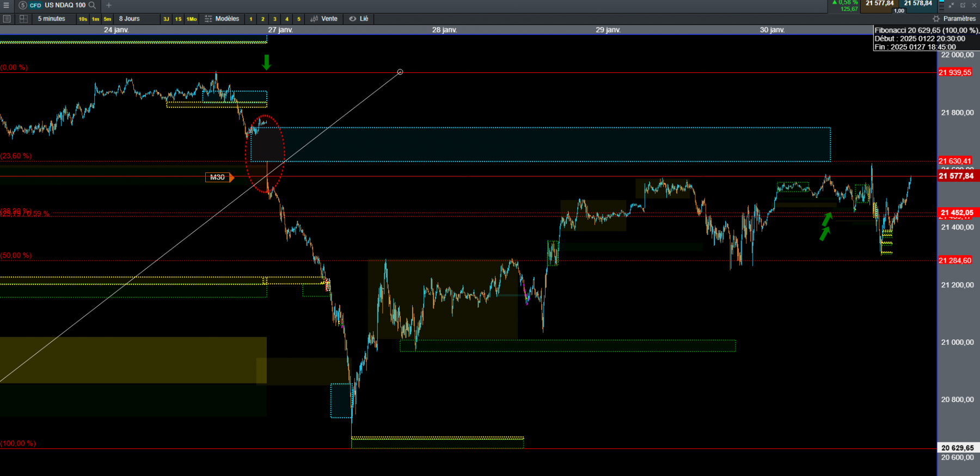Toggle the Vente trading mode button
The height and width of the screenshot is (476, 980).
[324, 18]
